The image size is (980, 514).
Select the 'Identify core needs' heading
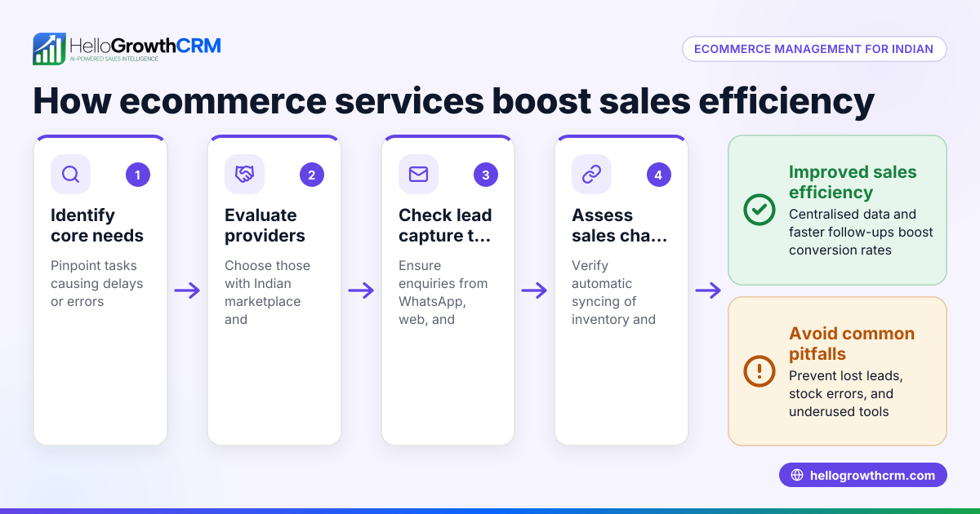[x=97, y=225]
